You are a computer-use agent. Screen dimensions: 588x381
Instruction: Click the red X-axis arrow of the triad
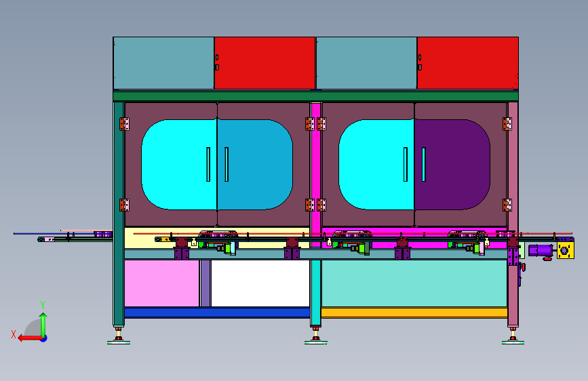point(30,338)
